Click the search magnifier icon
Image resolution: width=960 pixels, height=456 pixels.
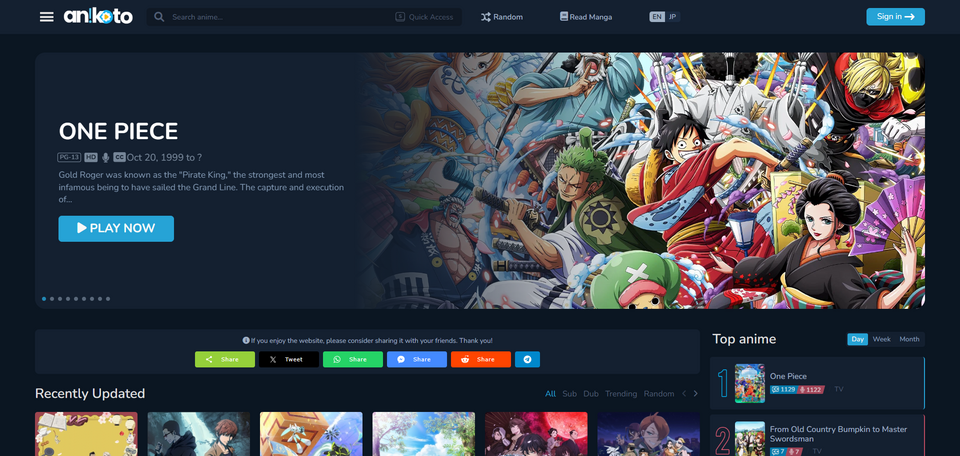pos(159,17)
